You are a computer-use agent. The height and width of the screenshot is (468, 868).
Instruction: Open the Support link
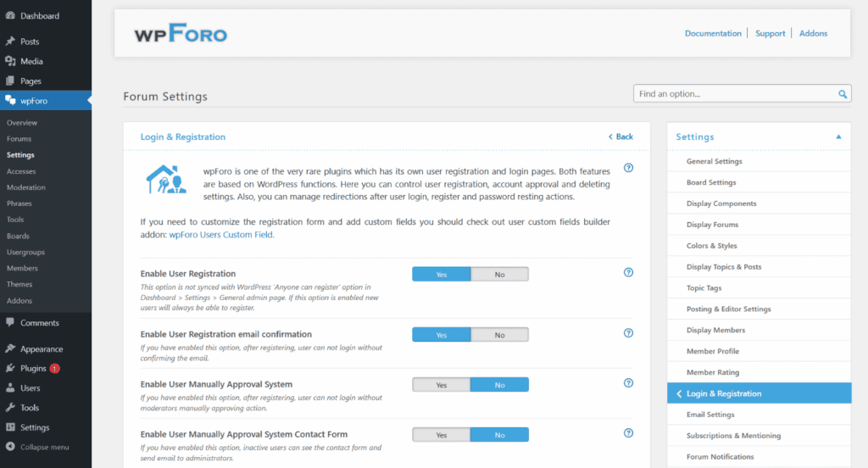(770, 33)
